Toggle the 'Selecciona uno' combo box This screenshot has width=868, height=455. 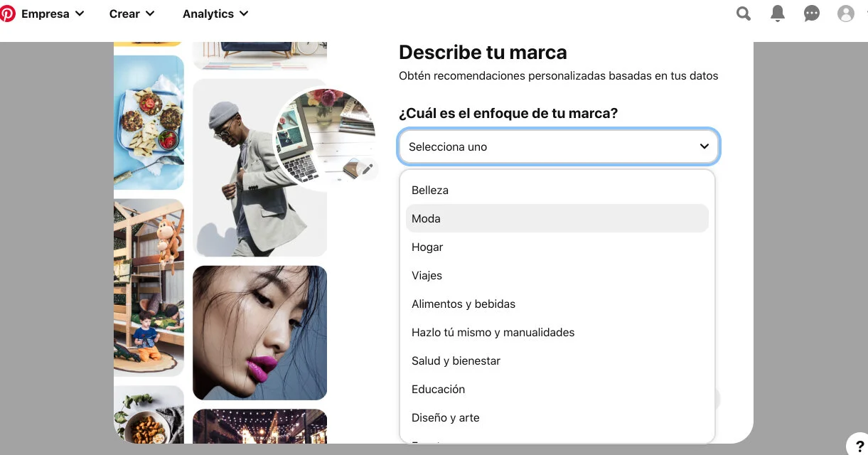coord(559,146)
